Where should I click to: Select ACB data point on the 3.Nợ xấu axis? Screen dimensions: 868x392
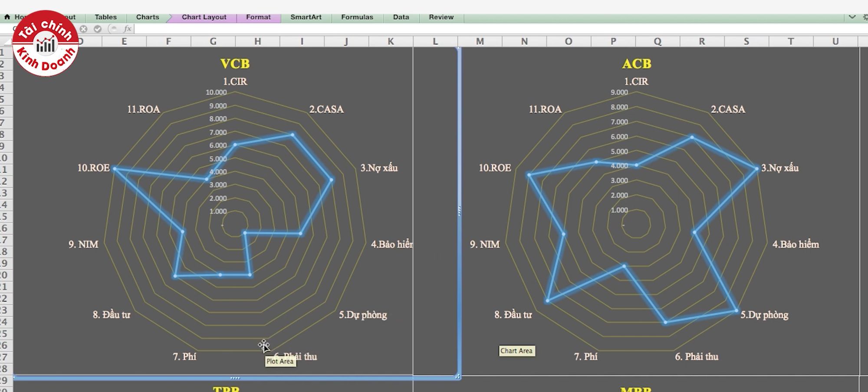pos(757,168)
